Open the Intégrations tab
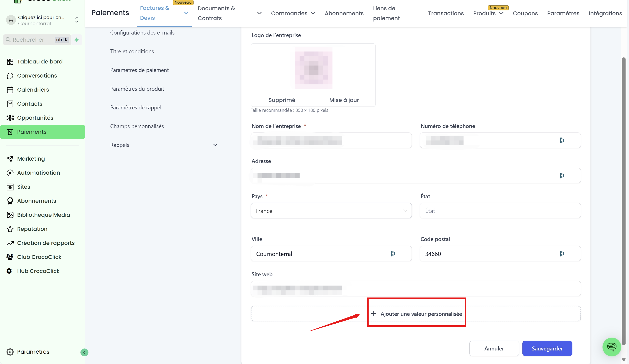 click(605, 13)
